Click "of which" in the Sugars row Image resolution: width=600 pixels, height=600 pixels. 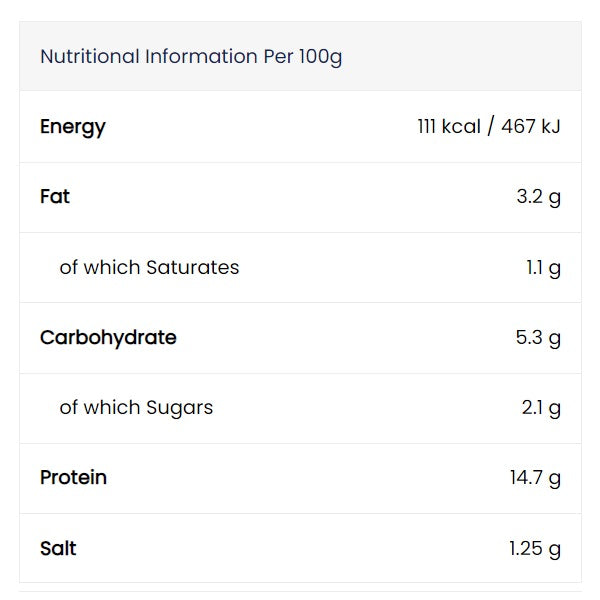[x=100, y=408]
